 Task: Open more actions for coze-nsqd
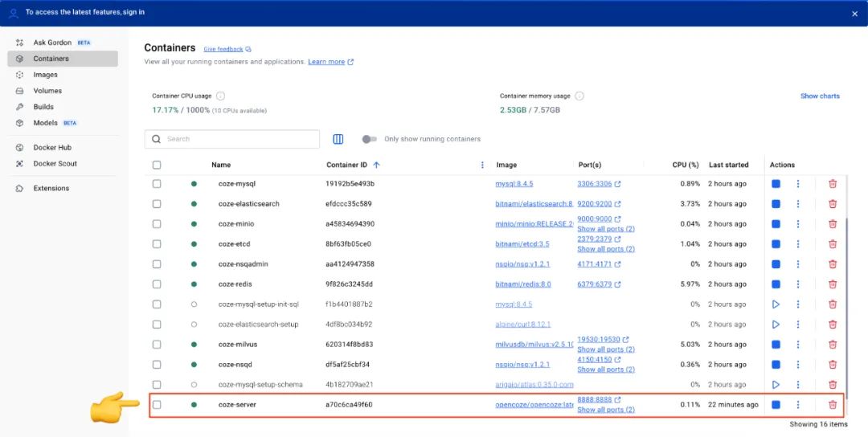[x=798, y=365]
